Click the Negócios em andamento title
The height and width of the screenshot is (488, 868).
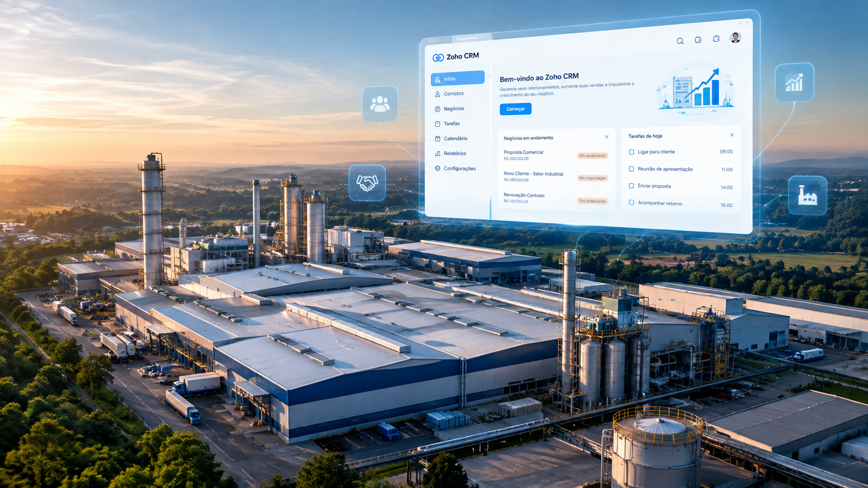point(528,138)
